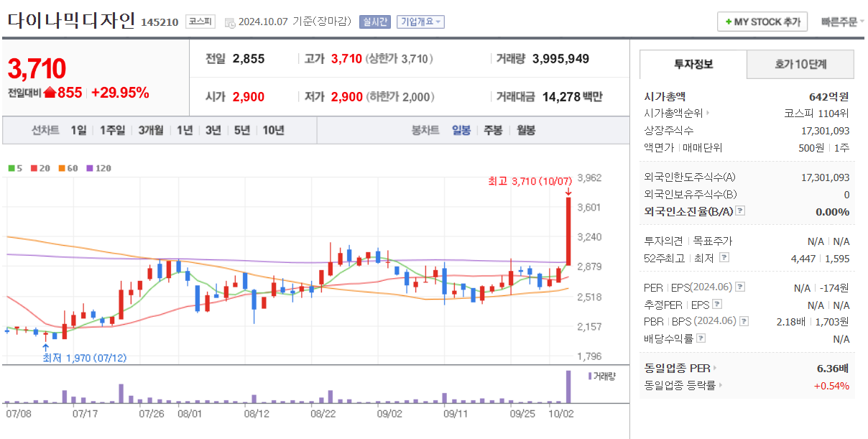Click the 0.00% foreign ownership value

tap(832, 211)
